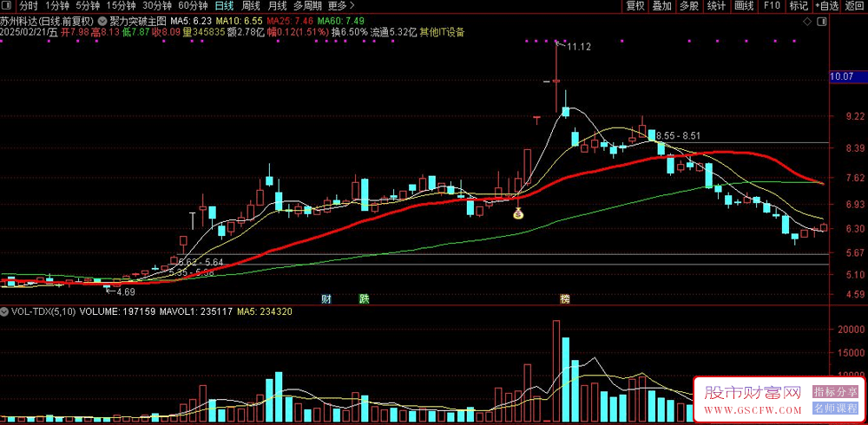Click the 跌 event marker

pos(364,299)
